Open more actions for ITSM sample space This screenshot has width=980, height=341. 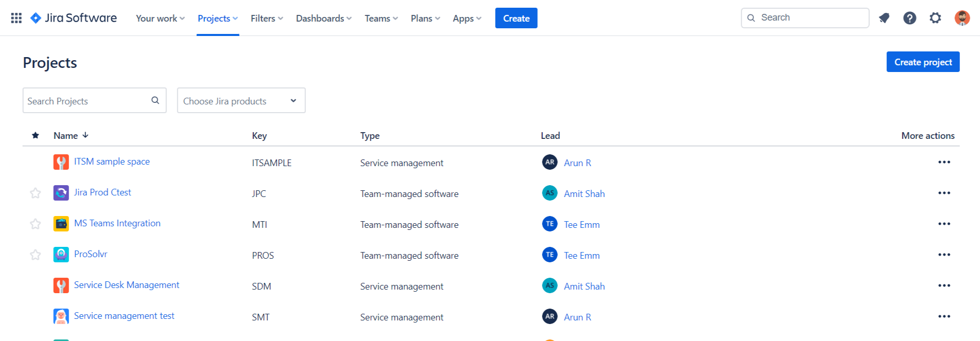click(944, 162)
